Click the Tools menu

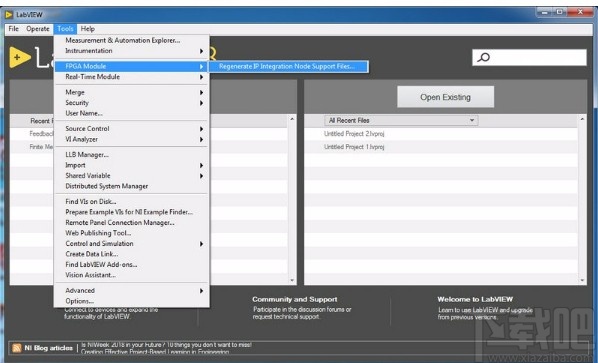[x=65, y=29]
